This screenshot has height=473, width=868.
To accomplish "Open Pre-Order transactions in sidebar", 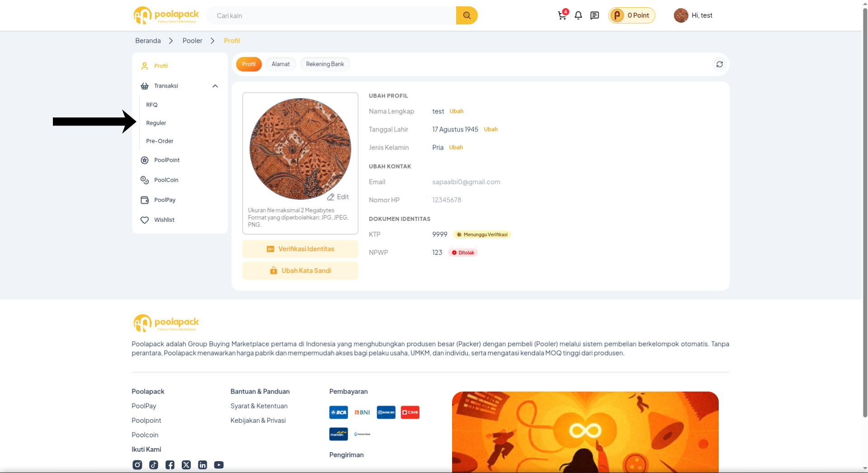I will coord(160,141).
